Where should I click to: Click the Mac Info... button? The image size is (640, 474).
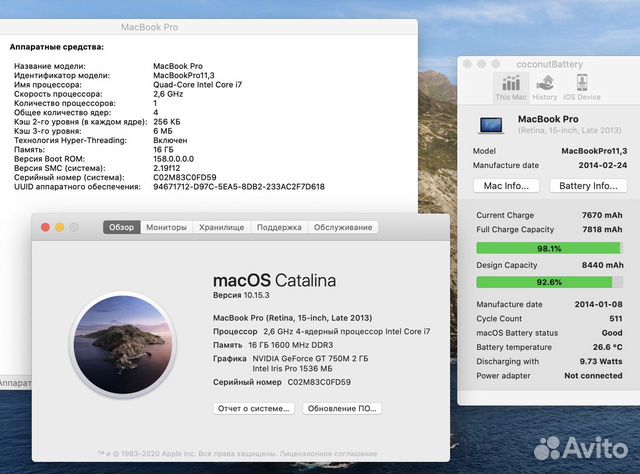(x=506, y=186)
